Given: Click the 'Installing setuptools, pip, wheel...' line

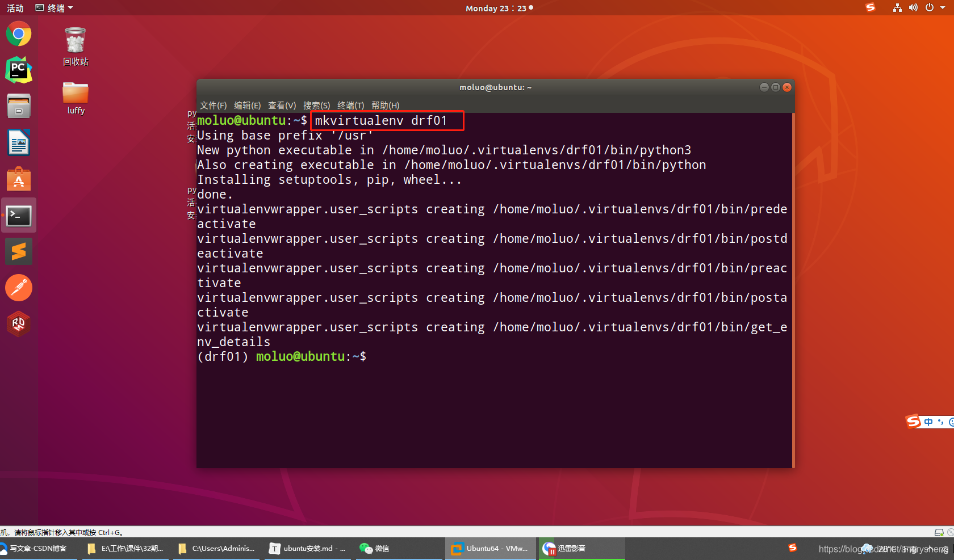Looking at the screenshot, I should tap(329, 180).
